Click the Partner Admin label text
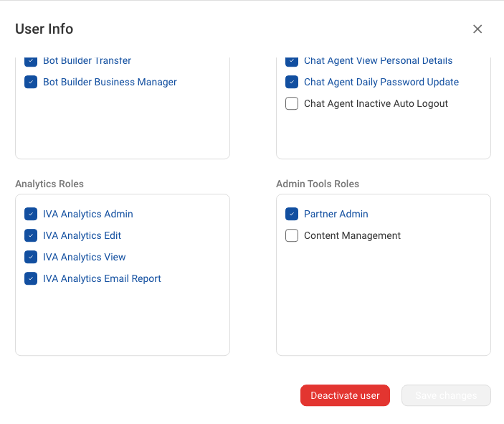 [x=336, y=215]
